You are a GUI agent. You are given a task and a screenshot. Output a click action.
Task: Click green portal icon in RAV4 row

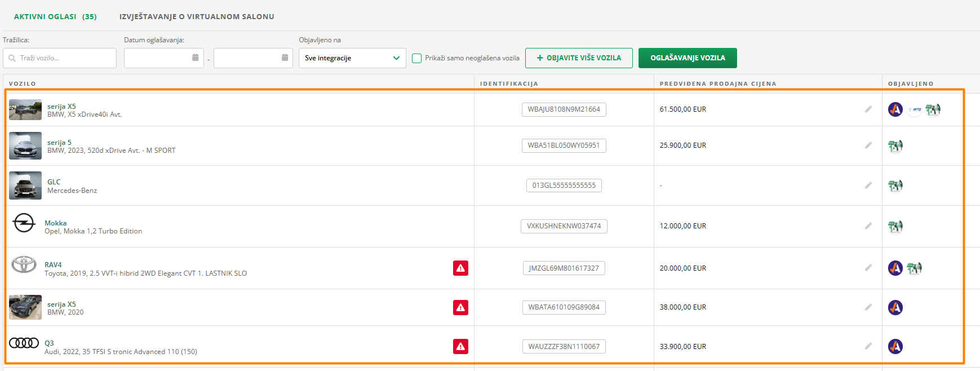pyautogui.click(x=914, y=268)
